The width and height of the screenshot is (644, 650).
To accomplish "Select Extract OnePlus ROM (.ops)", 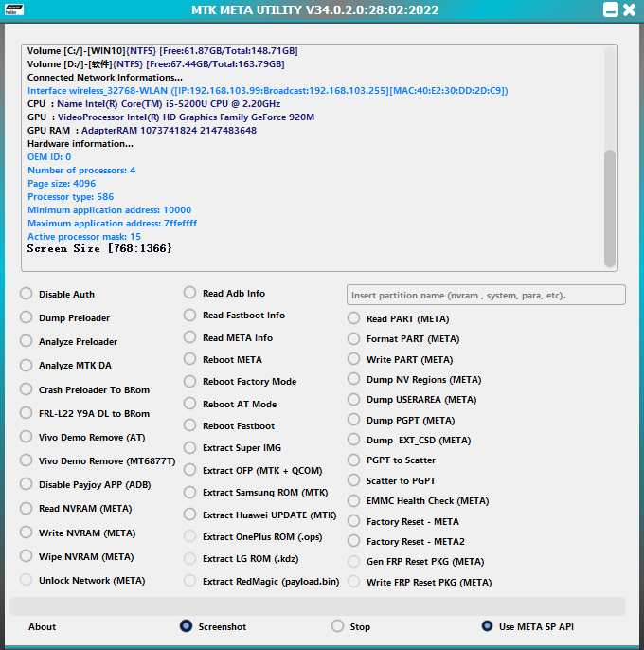I will [x=189, y=536].
